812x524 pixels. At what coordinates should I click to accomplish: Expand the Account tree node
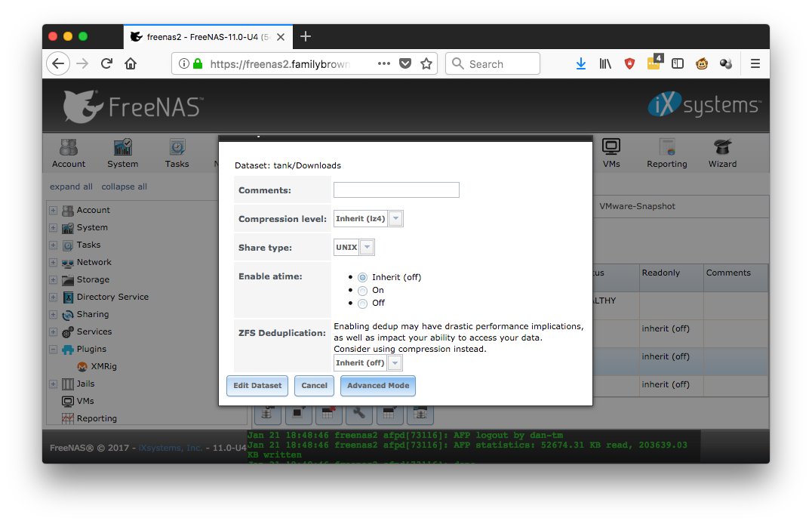tap(54, 211)
